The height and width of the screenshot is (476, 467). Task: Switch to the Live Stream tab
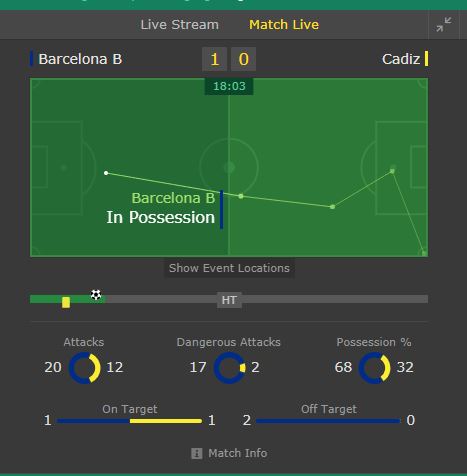tap(180, 25)
